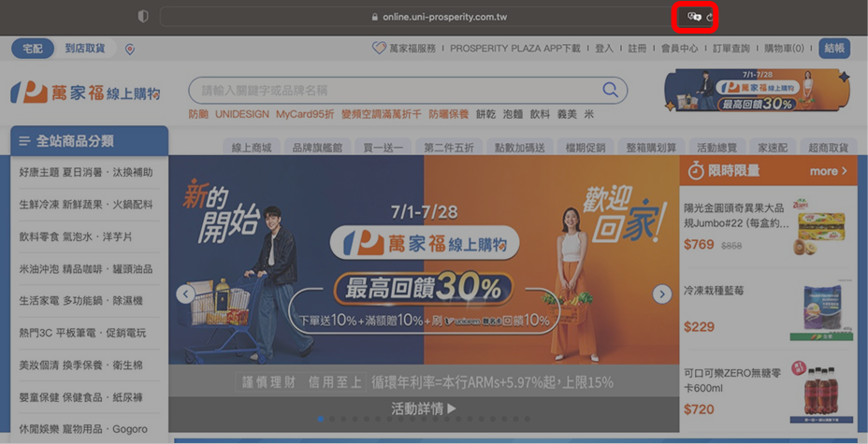This screenshot has width=868, height=444.
Task: Click hot keyword 餅乾
Action: point(485,114)
